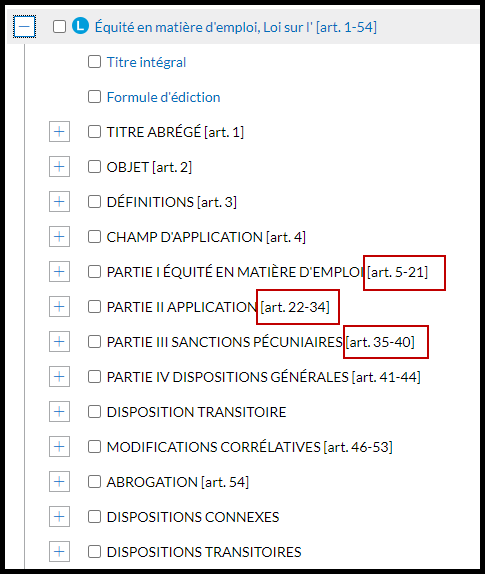The image size is (485, 574).
Task: Select the checkbox for Loi sur l'équité
Action: (59, 27)
